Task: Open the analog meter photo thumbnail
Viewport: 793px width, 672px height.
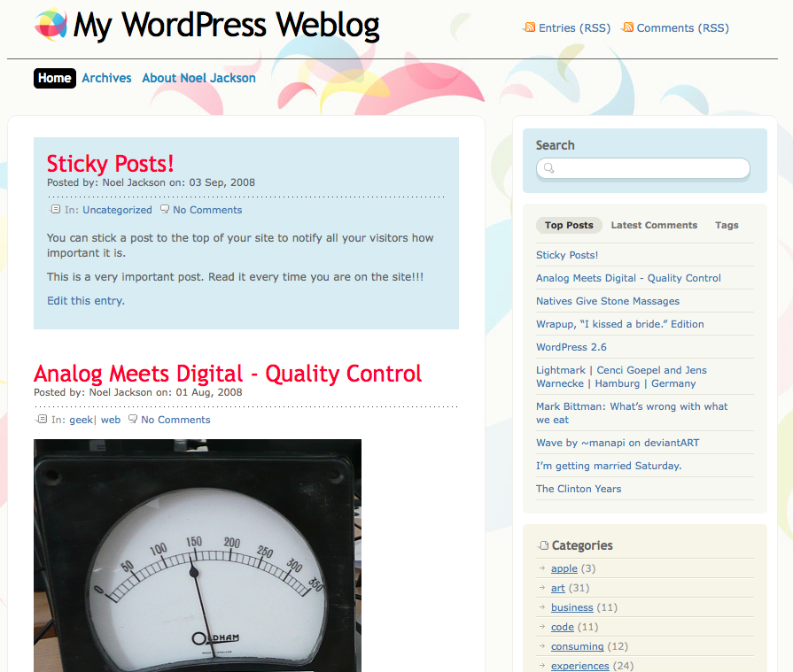Action: (198, 555)
